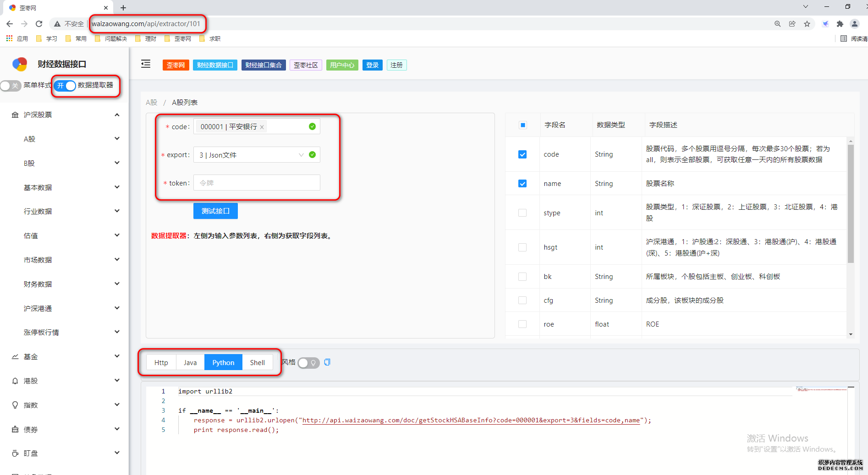Uncheck the code field checkbox
The width and height of the screenshot is (868, 475).
tap(522, 154)
